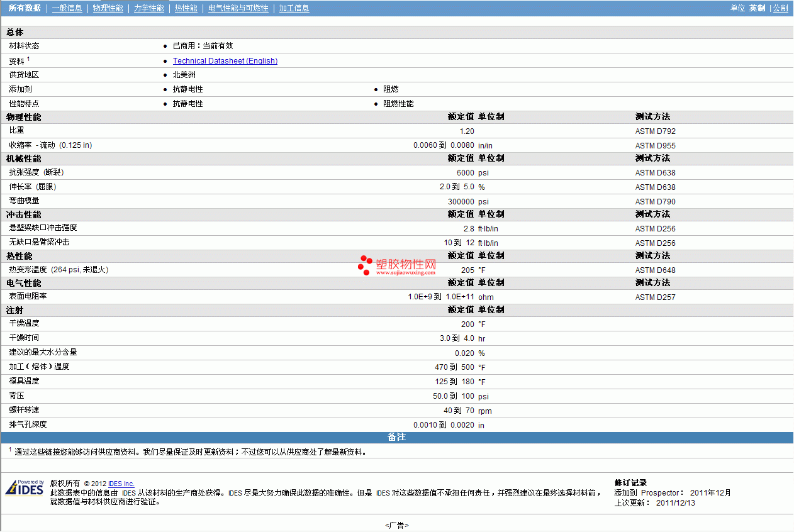This screenshot has height=532, width=794.
Task: Click the 冲击性能 section header
Action: tap(24, 214)
